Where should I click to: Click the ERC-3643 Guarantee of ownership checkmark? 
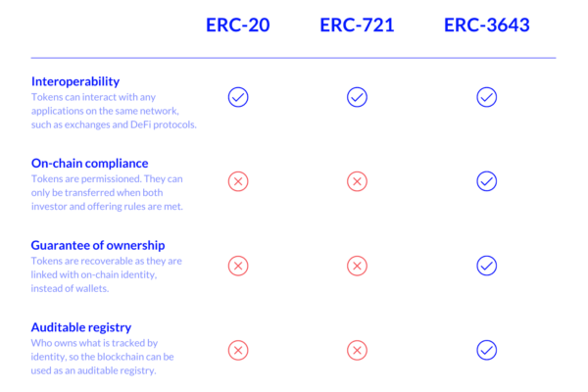[x=487, y=266]
